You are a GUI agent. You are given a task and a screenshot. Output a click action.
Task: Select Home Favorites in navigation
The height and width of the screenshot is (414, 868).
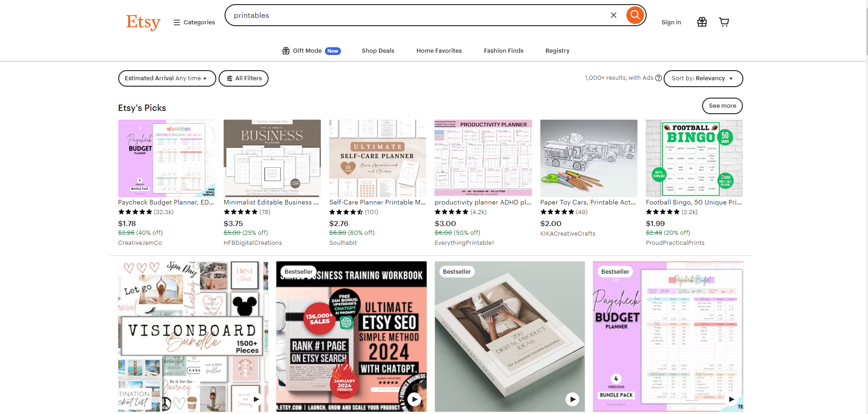coord(439,51)
